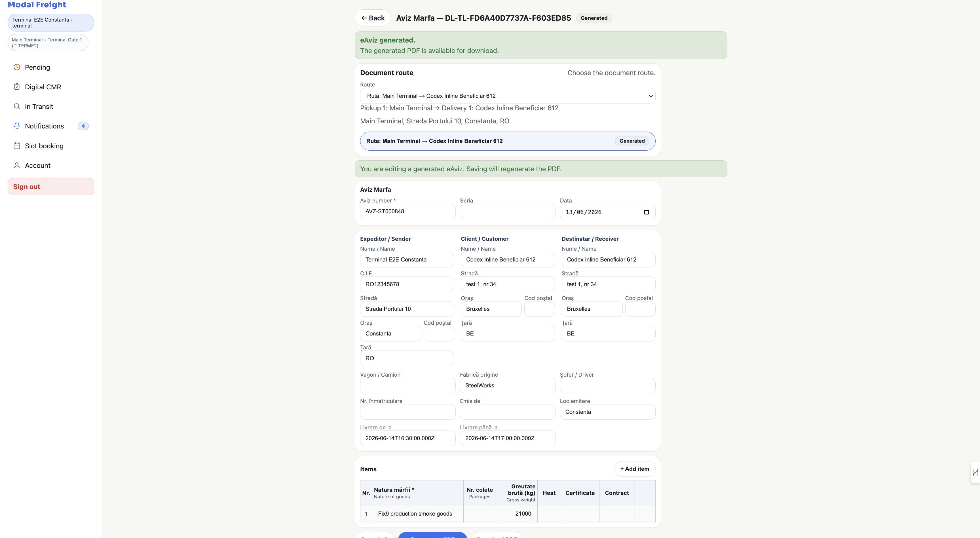Click the In Transit magnifier icon
This screenshot has height=538, width=980.
click(x=17, y=107)
